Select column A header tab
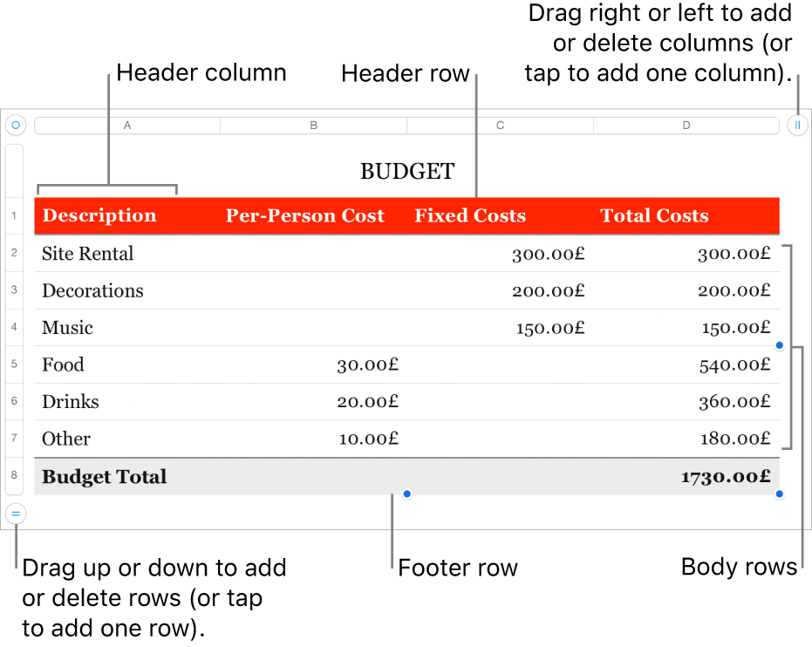 click(x=127, y=126)
